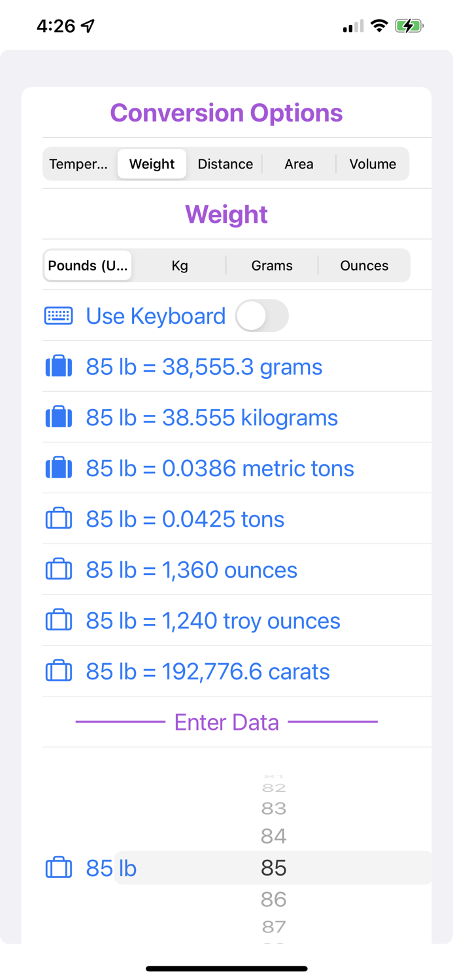The height and width of the screenshot is (980, 453).
Task: Click the briefcase icon beside kilograms result
Action: tap(58, 417)
